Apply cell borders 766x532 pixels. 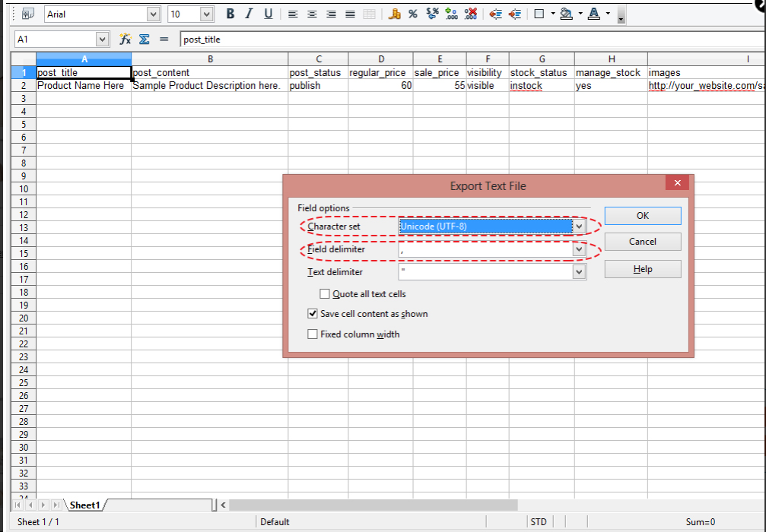point(539,14)
